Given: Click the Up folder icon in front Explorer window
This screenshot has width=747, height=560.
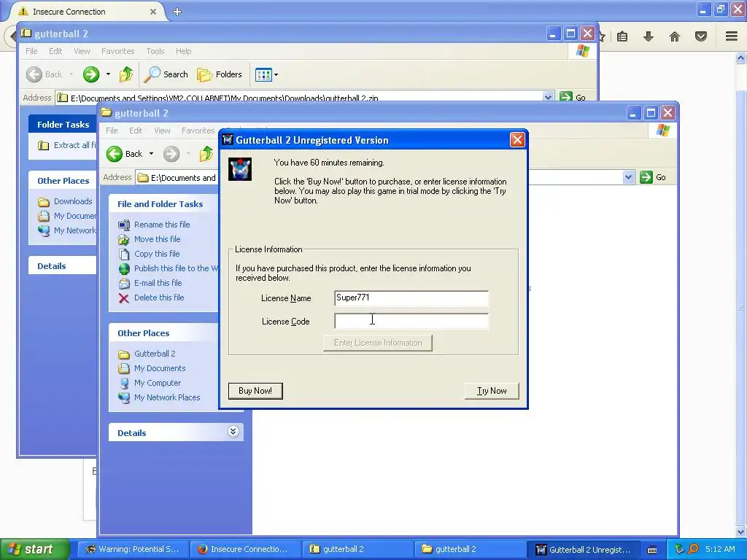Looking at the screenshot, I should 206,154.
